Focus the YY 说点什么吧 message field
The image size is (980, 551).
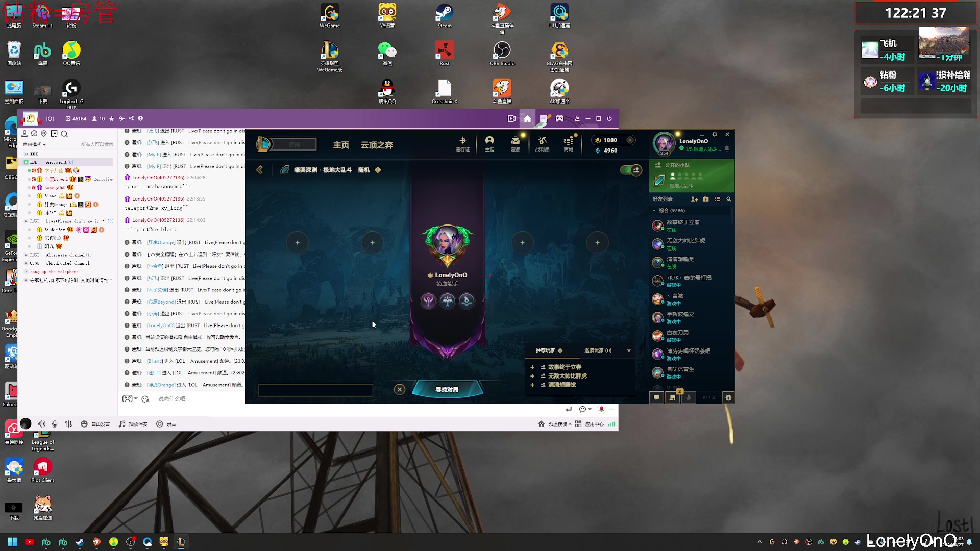(x=174, y=398)
